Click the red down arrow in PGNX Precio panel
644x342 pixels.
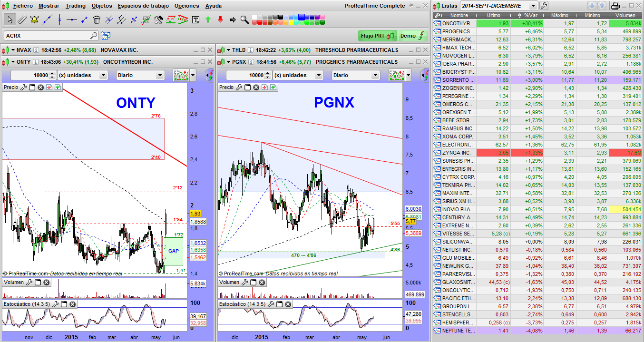264,87
